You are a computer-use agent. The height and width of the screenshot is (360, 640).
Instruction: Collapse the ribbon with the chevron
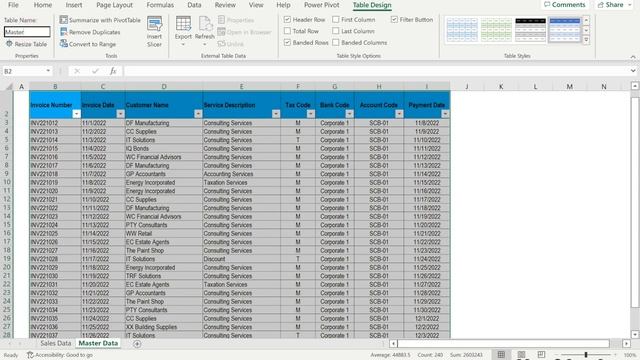633,56
